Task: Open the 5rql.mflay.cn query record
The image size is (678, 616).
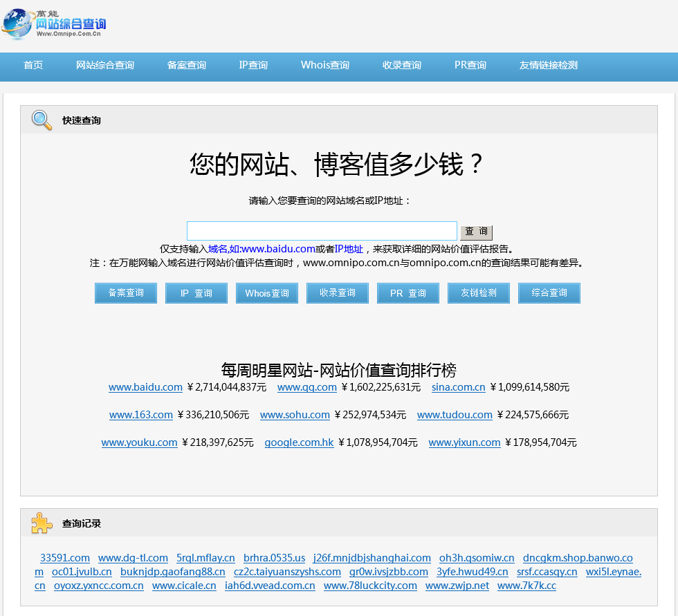Action: pyautogui.click(x=205, y=558)
